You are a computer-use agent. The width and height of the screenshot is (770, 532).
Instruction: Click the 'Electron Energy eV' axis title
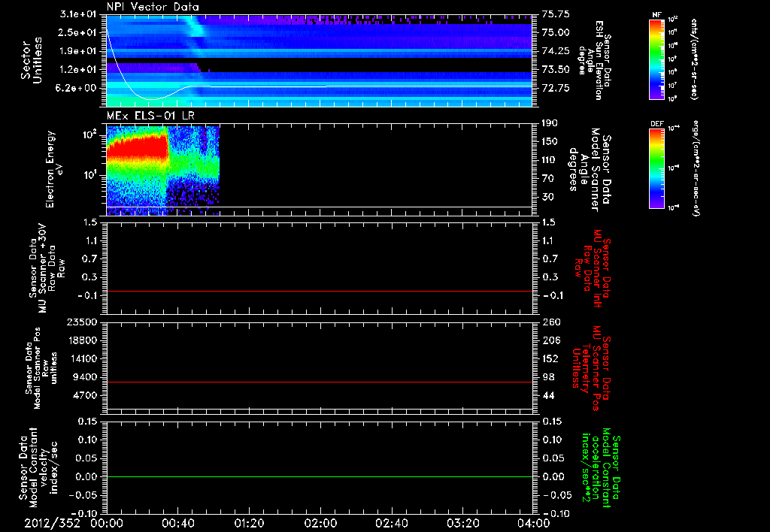(53, 169)
